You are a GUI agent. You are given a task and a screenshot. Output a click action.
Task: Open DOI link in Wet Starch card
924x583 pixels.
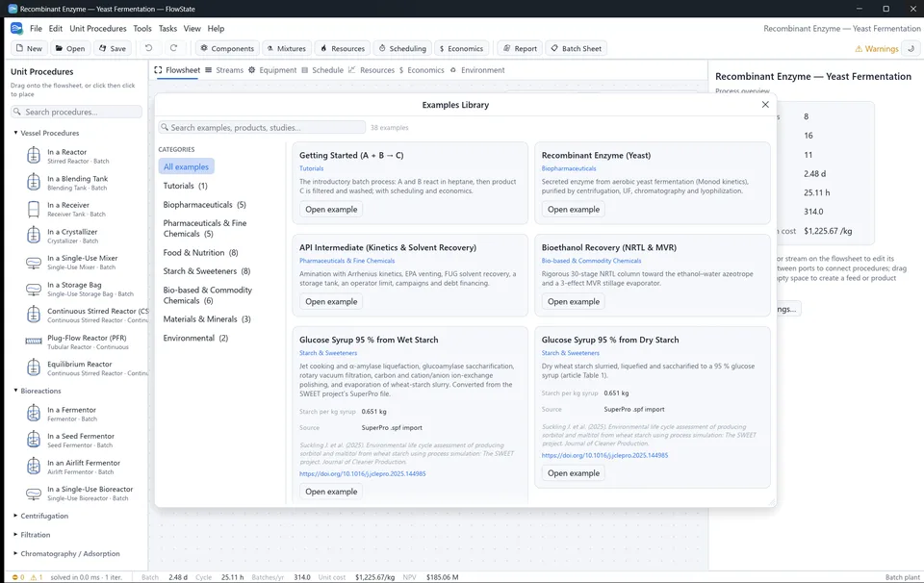363,473
